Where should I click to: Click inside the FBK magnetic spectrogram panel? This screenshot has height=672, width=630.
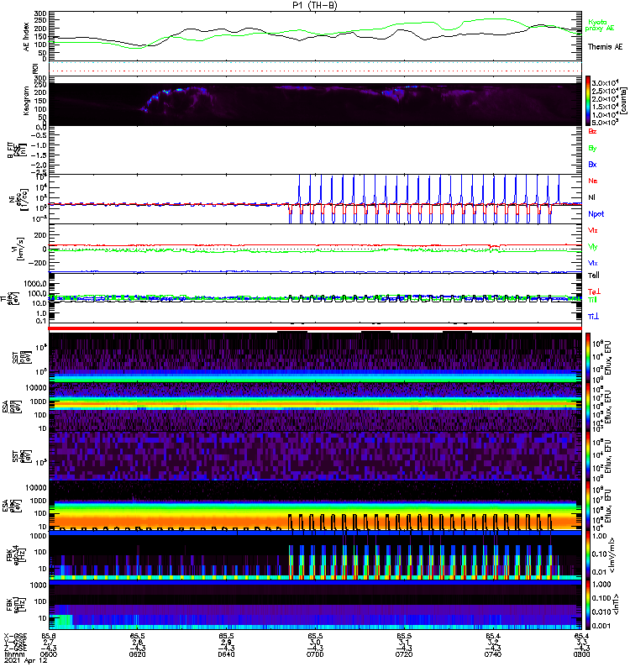click(x=315, y=605)
